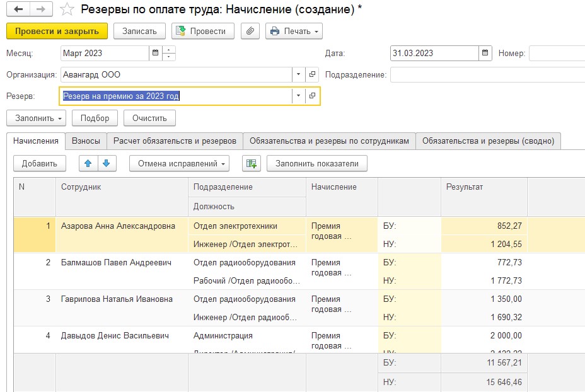Click the Очистить button
Screen dimensions: 585x392
point(149,118)
